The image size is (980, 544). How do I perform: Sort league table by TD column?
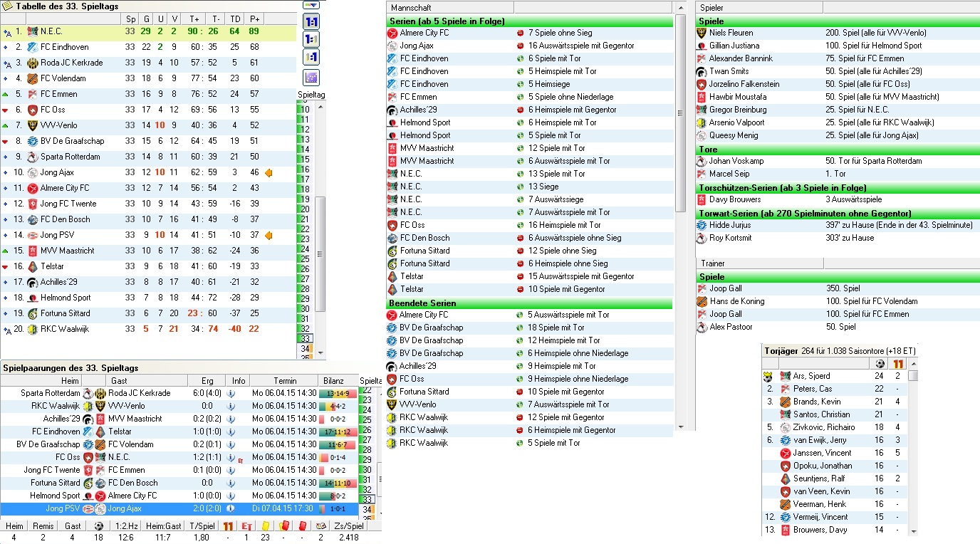(234, 19)
